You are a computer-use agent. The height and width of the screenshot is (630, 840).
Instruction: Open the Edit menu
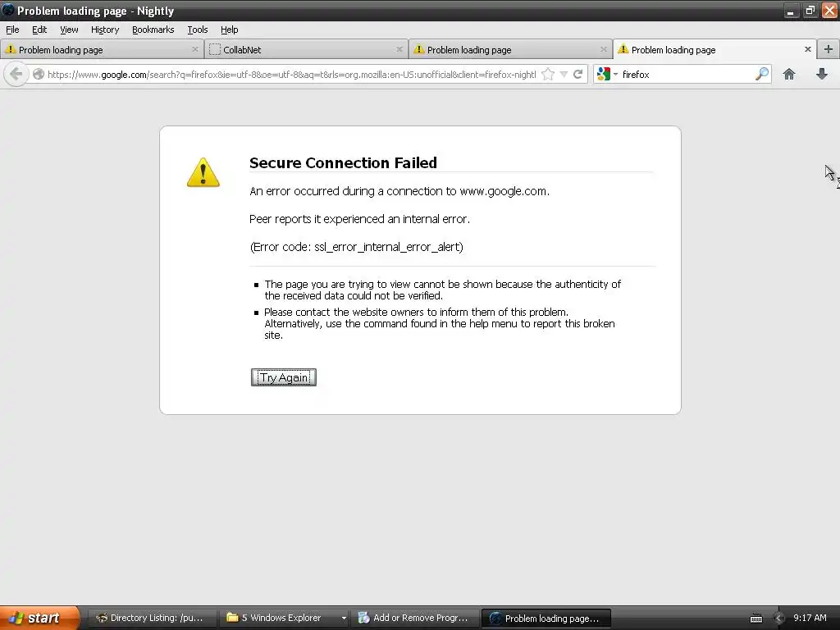click(39, 30)
